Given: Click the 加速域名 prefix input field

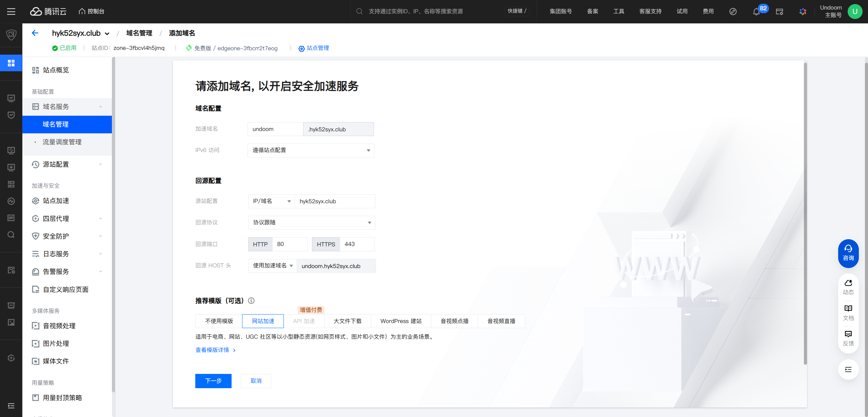Looking at the screenshot, I should 275,129.
